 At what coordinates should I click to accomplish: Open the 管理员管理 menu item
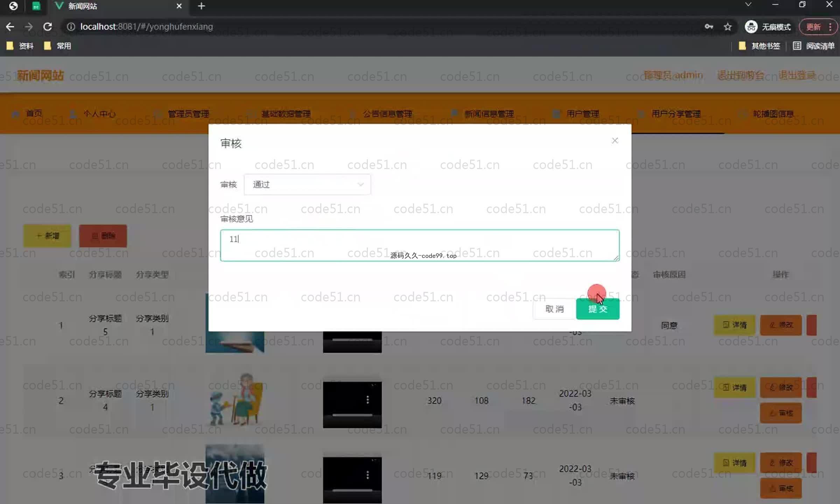point(181,114)
